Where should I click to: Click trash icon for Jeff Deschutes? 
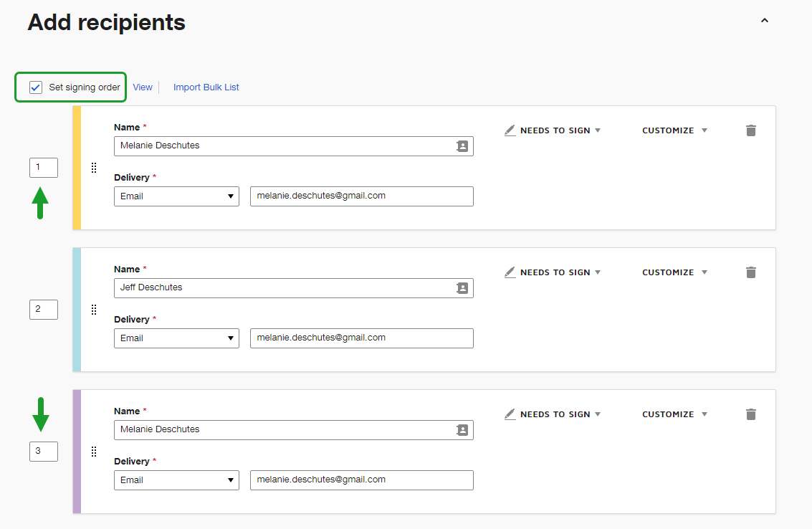click(750, 272)
